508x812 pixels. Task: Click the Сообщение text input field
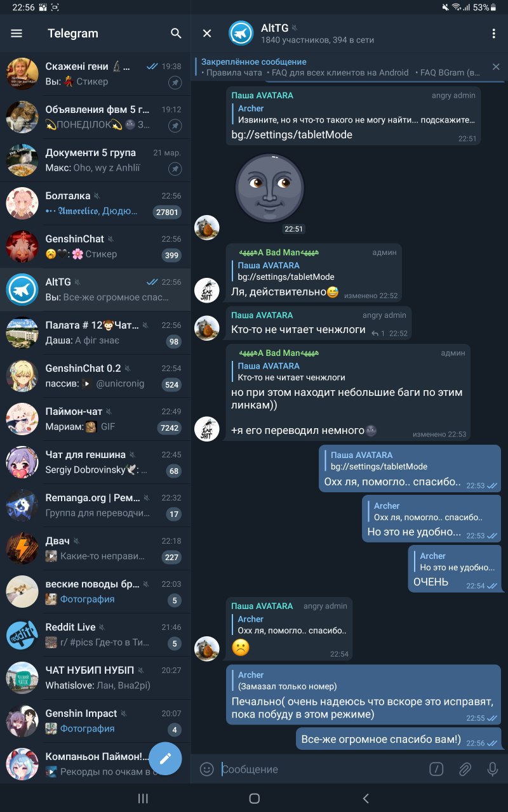point(321,769)
